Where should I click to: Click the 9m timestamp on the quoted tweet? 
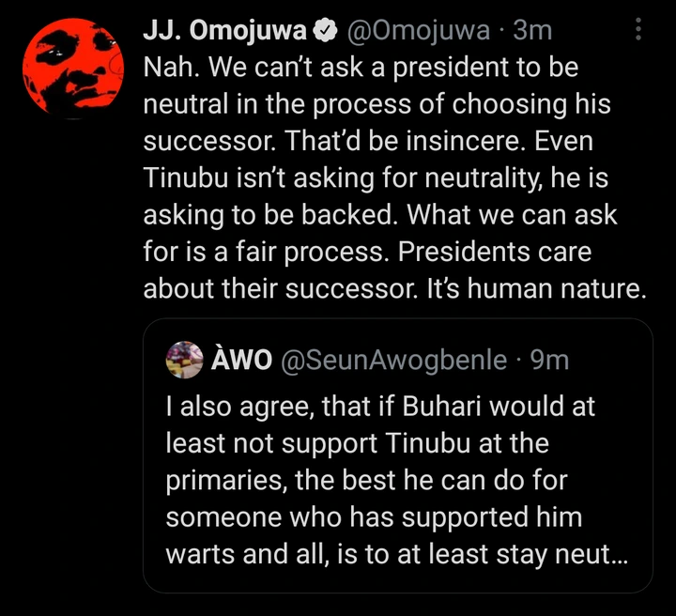[x=549, y=360]
